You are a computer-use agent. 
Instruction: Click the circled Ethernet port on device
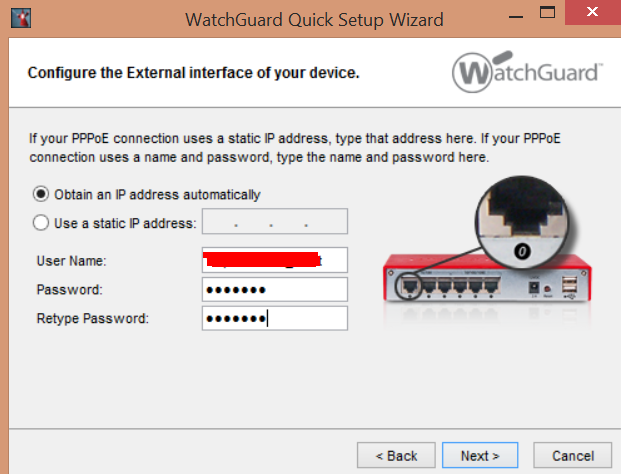click(x=410, y=286)
